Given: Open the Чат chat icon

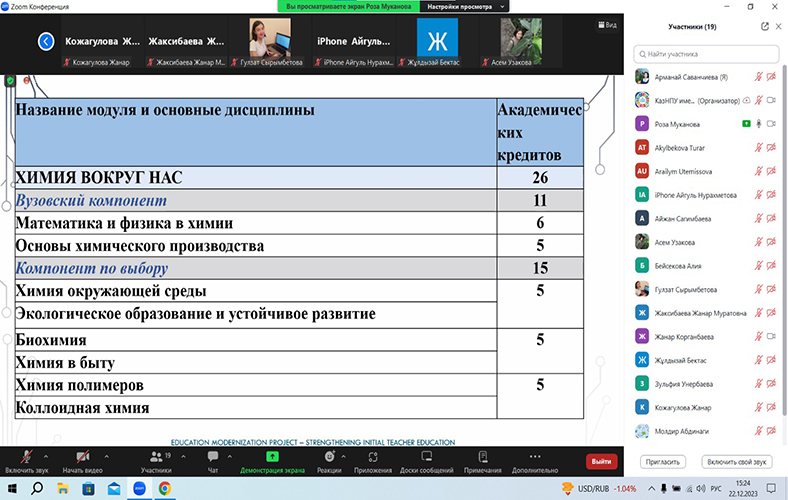Looking at the screenshot, I should [212, 455].
